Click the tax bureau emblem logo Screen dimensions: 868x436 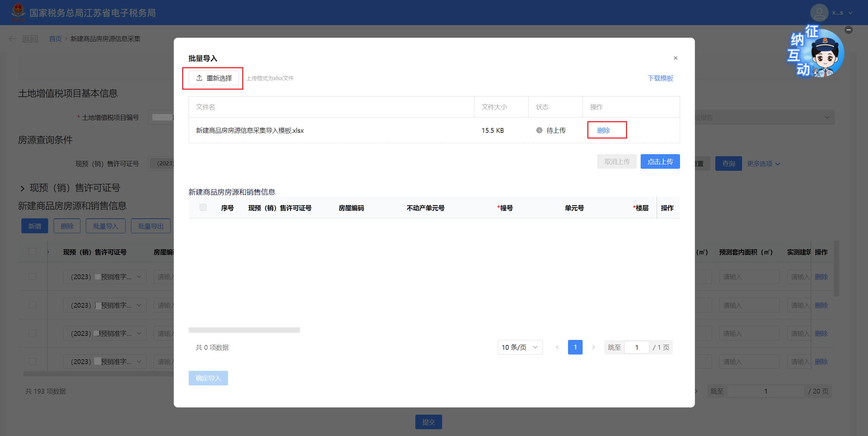18,12
